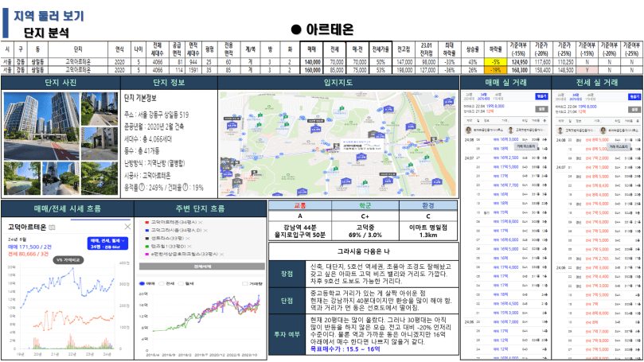Click the first agent avatar in 전세 실 거래 panel
The image size is (644, 362).
(x=560, y=130)
